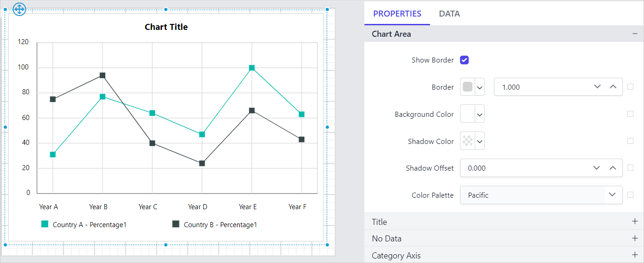Expand the No Data section
Screen dimensions: 644x263
pos(635,239)
